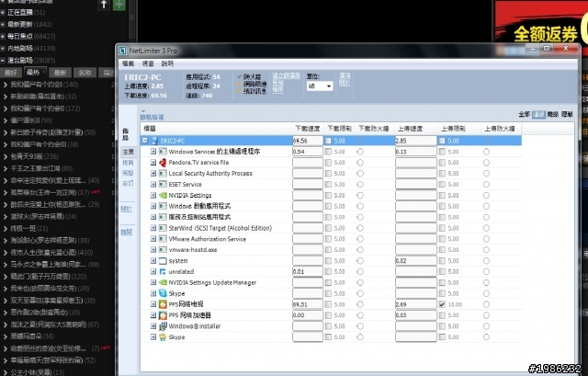Click the PPS网络电视 icon
Image resolution: width=588 pixels, height=376 pixels.
click(x=163, y=304)
